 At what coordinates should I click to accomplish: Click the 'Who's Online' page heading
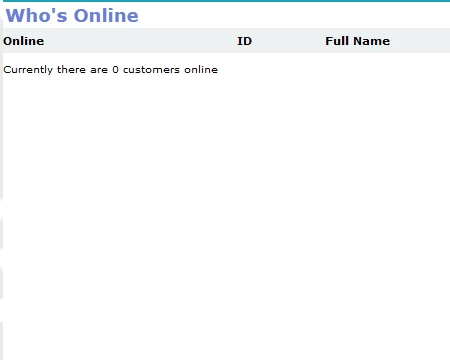coord(72,16)
